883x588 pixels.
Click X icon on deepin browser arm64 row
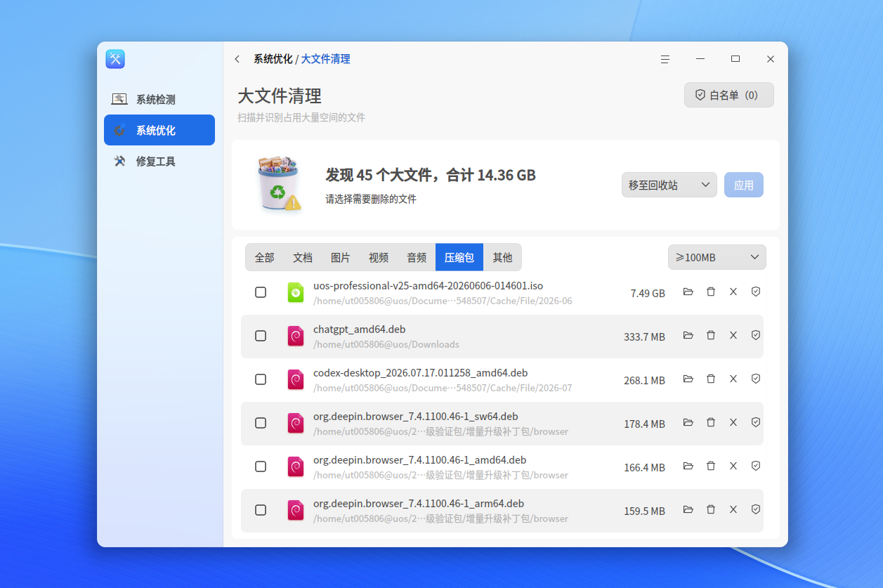(733, 509)
